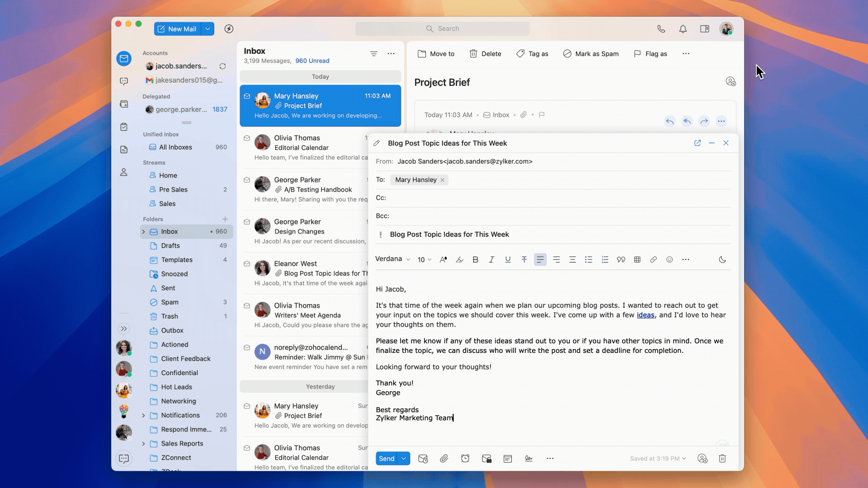This screenshot has height=488, width=868.
Task: Click the insert link icon in editor
Action: coord(653,259)
